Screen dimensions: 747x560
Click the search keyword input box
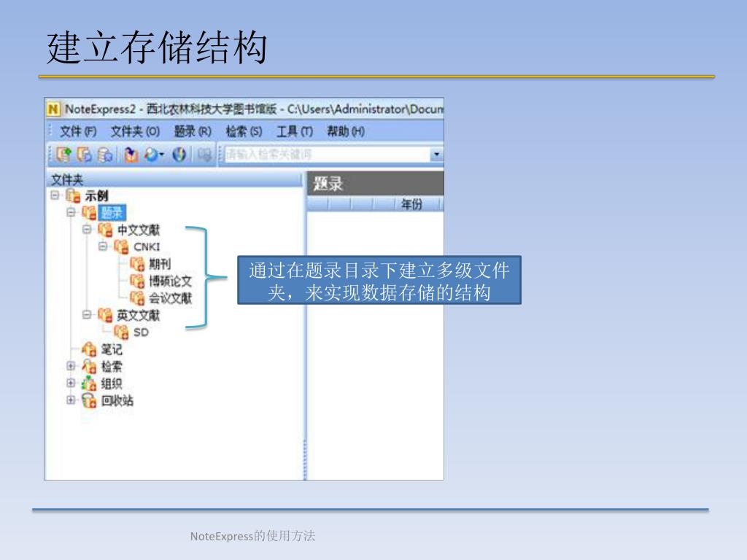[328, 155]
